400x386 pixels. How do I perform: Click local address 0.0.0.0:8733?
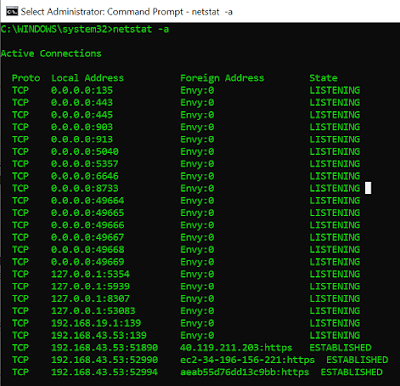pos(85,188)
